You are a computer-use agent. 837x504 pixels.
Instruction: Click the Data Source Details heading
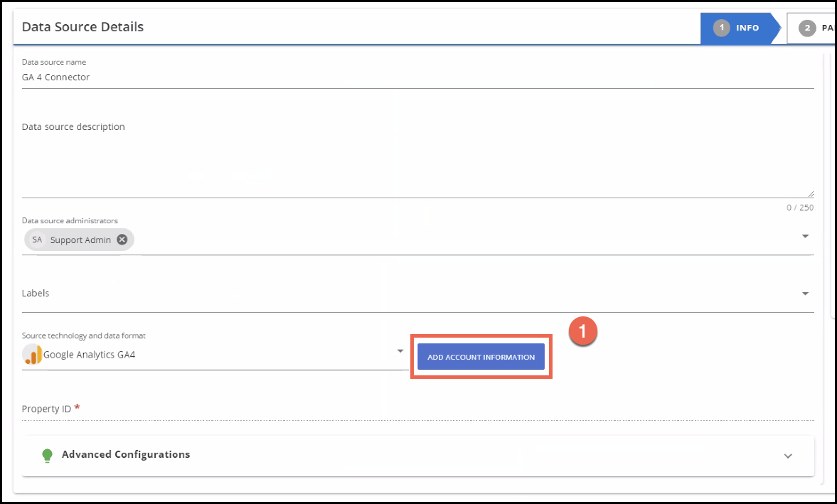point(82,27)
